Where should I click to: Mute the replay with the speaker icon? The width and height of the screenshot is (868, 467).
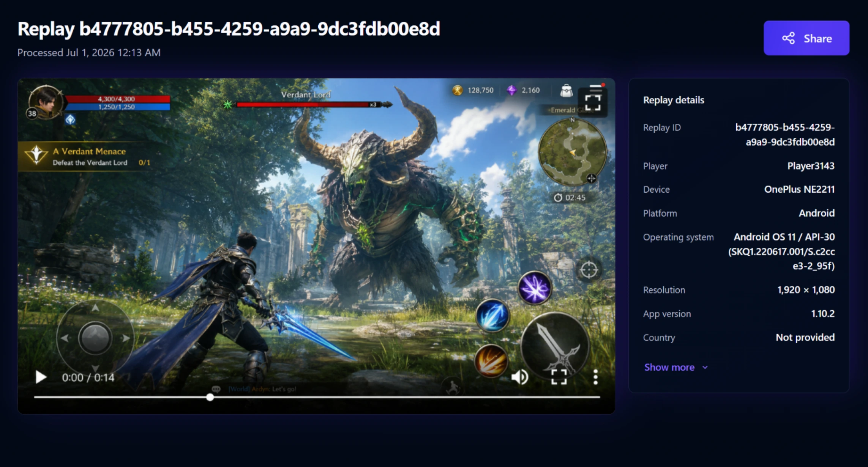click(x=519, y=377)
